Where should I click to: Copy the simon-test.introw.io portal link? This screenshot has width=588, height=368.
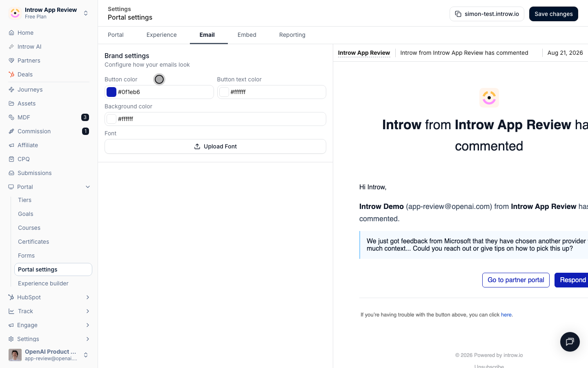click(487, 14)
